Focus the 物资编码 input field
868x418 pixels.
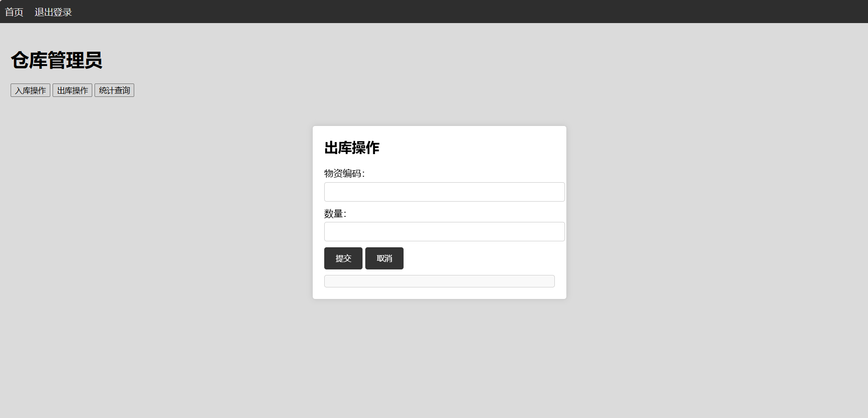(x=444, y=192)
